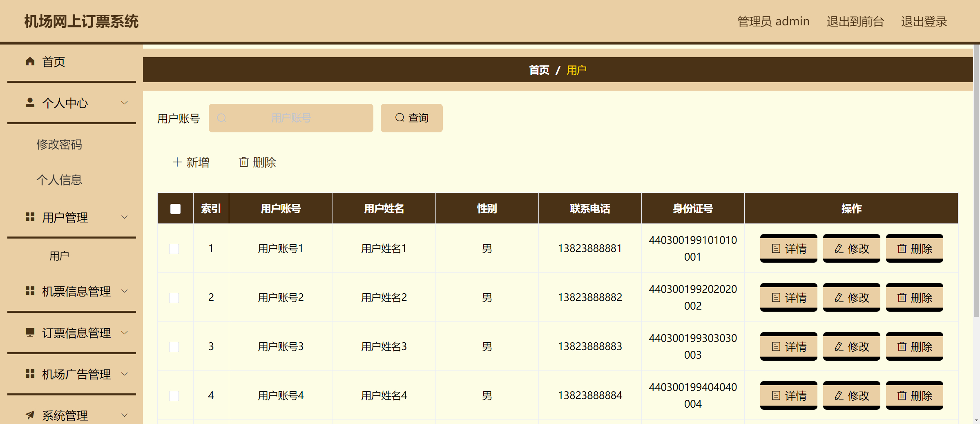Collapse the 个人中心 menu chevron
The image size is (980, 424).
pyautogui.click(x=125, y=103)
